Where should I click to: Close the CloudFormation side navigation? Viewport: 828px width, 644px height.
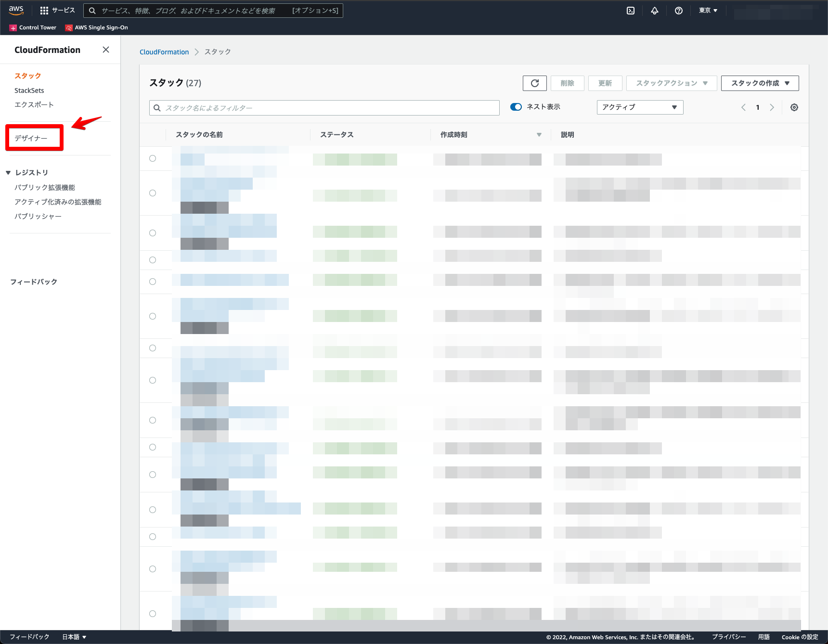(106, 50)
